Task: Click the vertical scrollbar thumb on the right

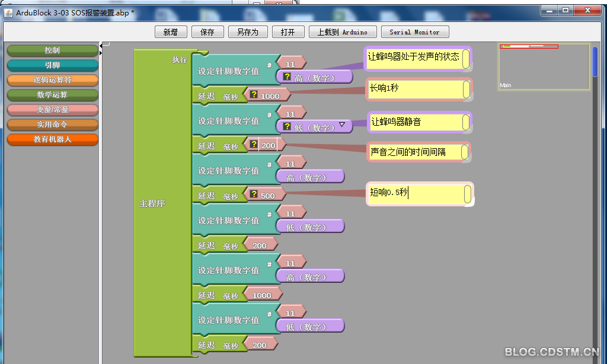Action: coord(595,62)
